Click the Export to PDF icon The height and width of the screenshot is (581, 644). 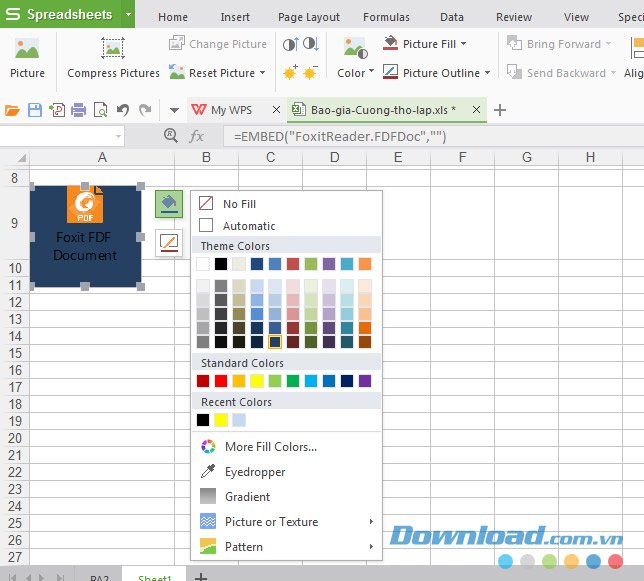click(x=57, y=110)
